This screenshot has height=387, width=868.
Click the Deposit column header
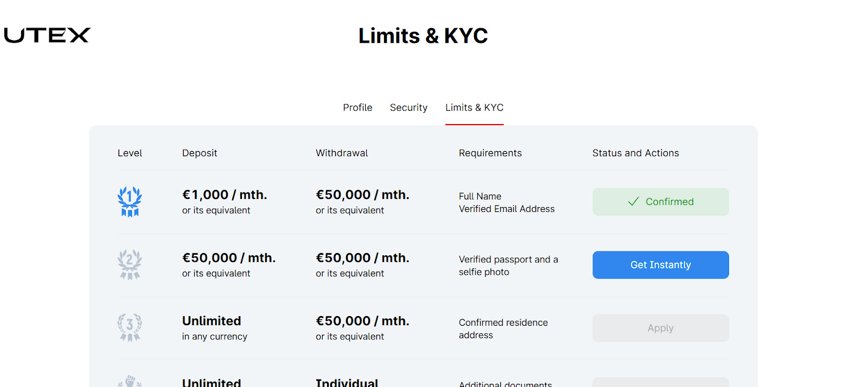[200, 153]
